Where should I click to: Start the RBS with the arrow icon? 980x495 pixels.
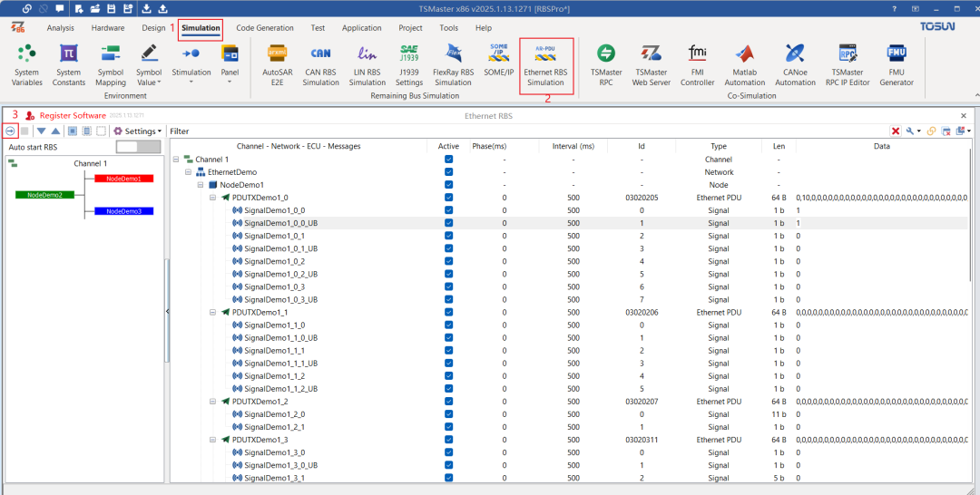click(10, 131)
